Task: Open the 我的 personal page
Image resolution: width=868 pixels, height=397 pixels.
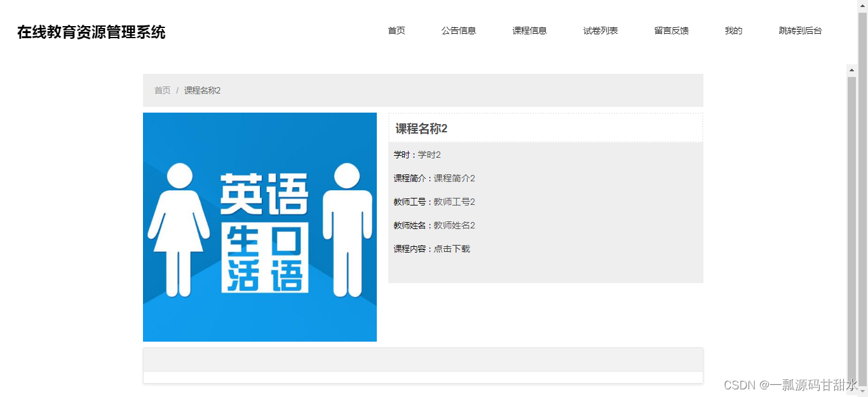Action: [732, 31]
